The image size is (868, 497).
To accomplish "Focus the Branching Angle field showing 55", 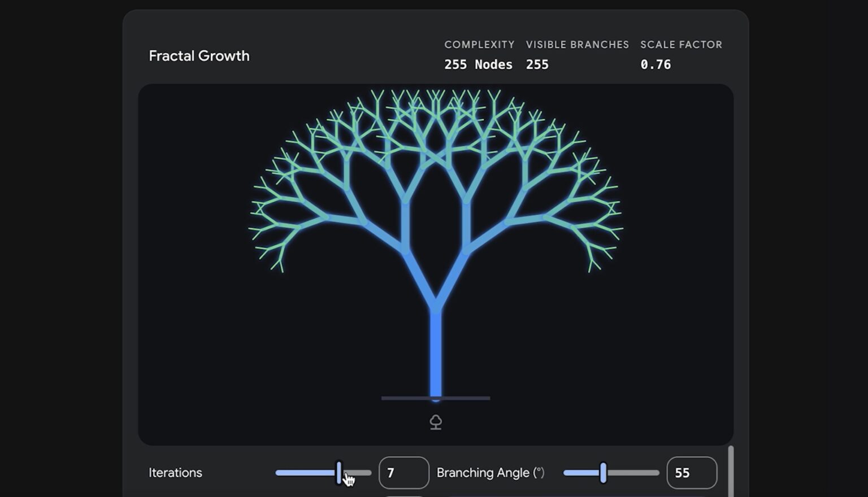I will [691, 473].
